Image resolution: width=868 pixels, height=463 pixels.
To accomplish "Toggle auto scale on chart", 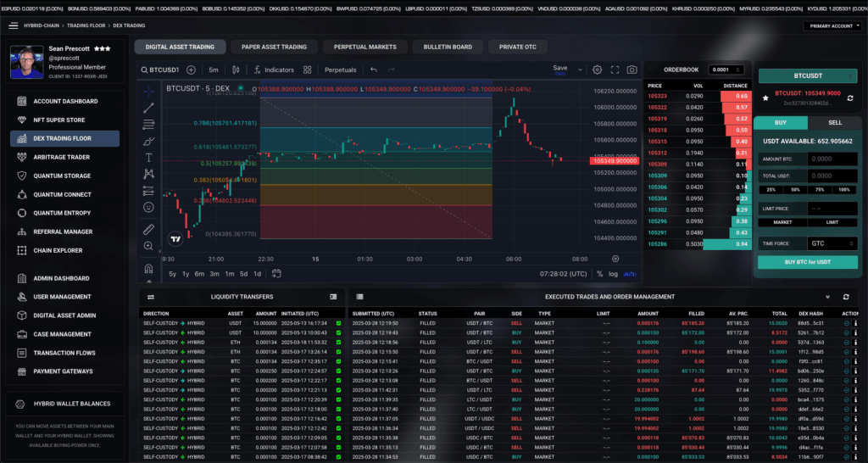I will click(629, 274).
